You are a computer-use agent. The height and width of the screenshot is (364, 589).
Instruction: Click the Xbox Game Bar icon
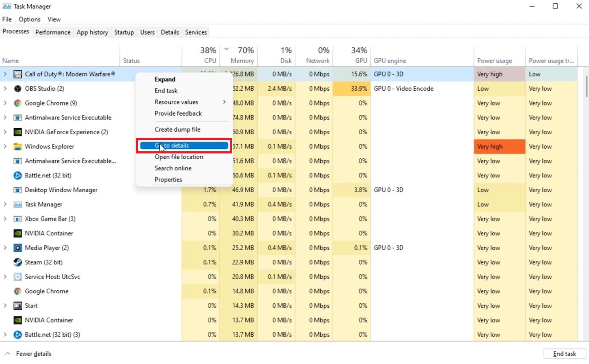click(18, 219)
